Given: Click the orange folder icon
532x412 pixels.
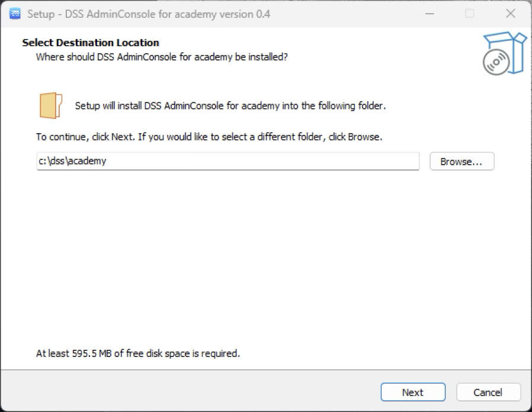Looking at the screenshot, I should click(x=51, y=106).
